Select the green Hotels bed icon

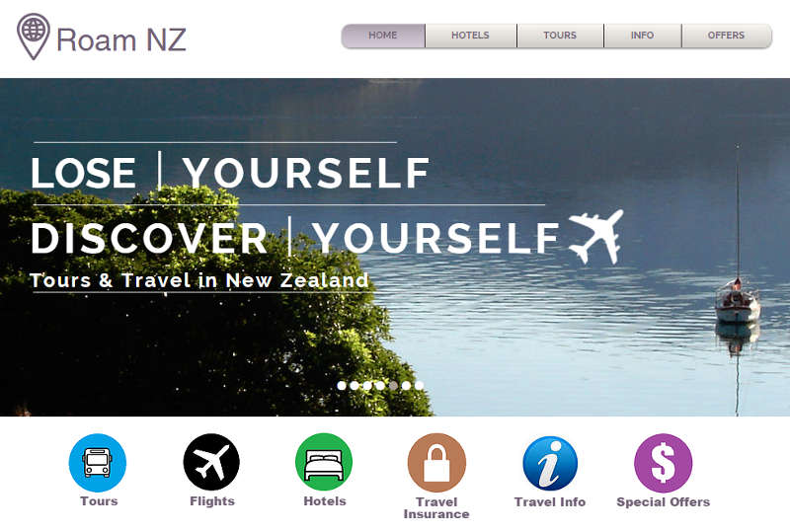pos(324,462)
